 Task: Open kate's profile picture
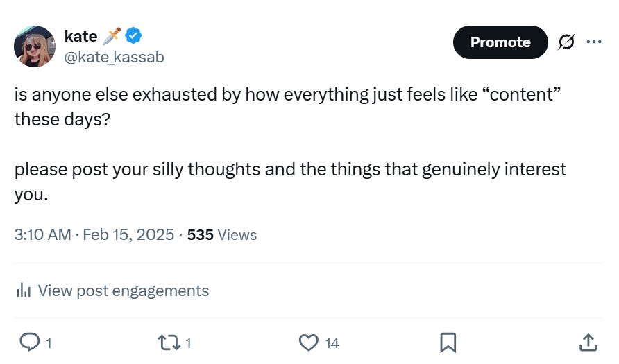click(x=35, y=46)
